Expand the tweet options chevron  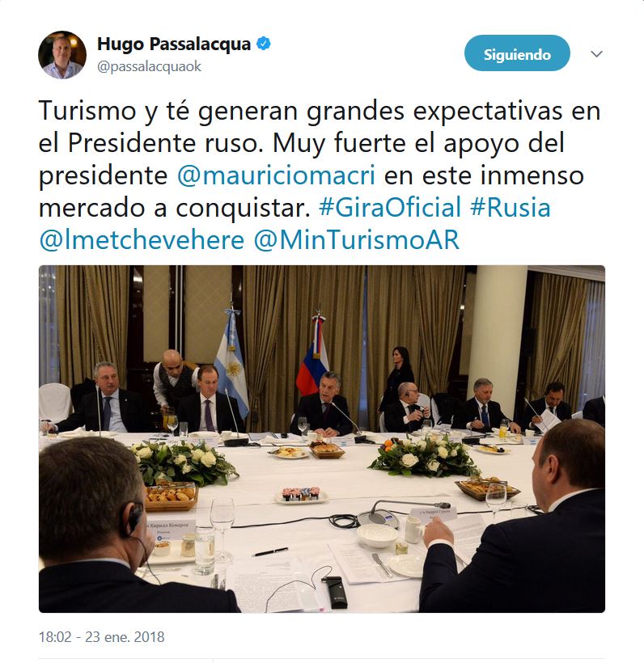tap(596, 54)
